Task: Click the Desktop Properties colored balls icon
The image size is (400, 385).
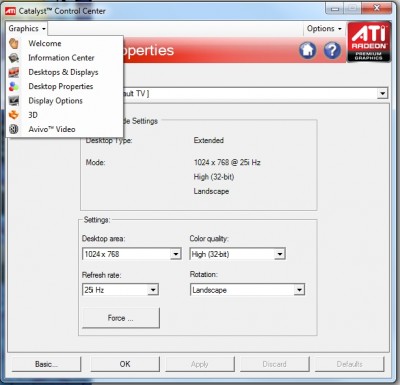Action: (14, 87)
